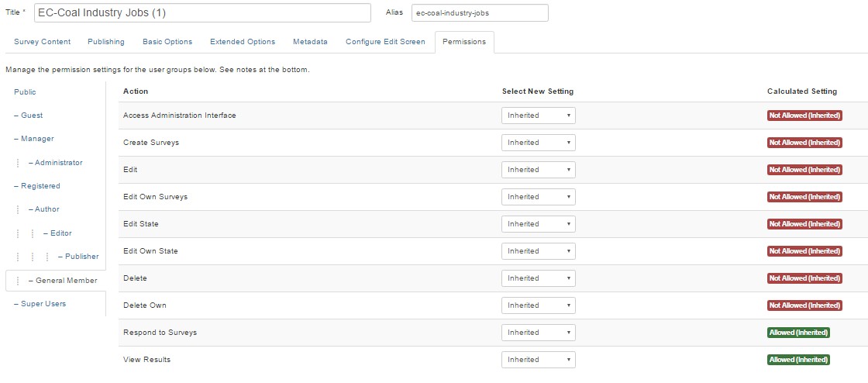Screen dimensions: 868x383
Task: Open the Basic Options tab
Action: (x=167, y=42)
